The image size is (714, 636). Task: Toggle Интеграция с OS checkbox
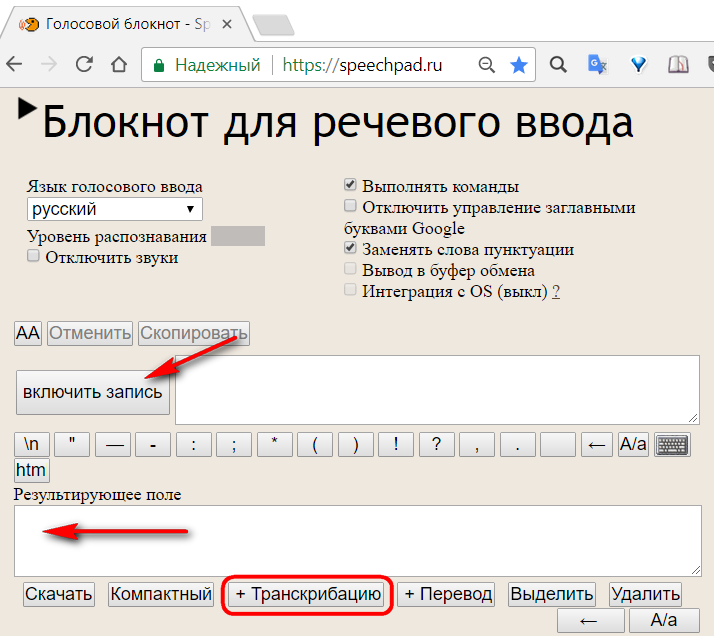[x=350, y=290]
